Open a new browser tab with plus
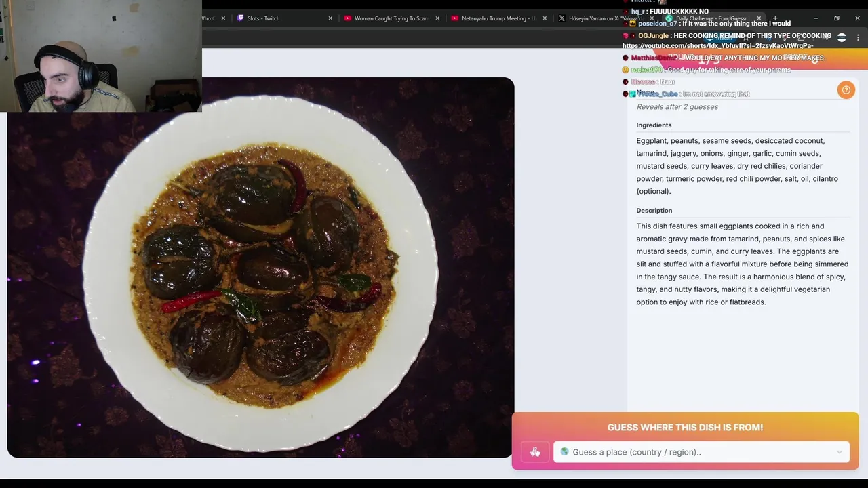Viewport: 868px width, 488px height. click(775, 18)
